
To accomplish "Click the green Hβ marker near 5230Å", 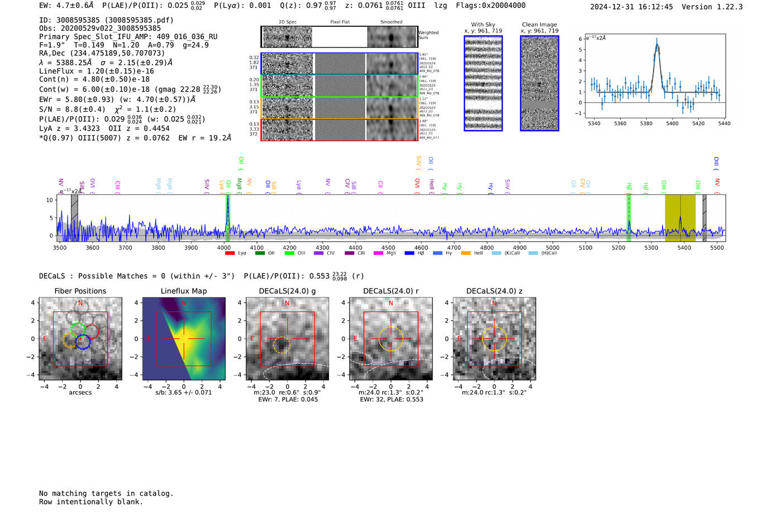I will 629,218.
